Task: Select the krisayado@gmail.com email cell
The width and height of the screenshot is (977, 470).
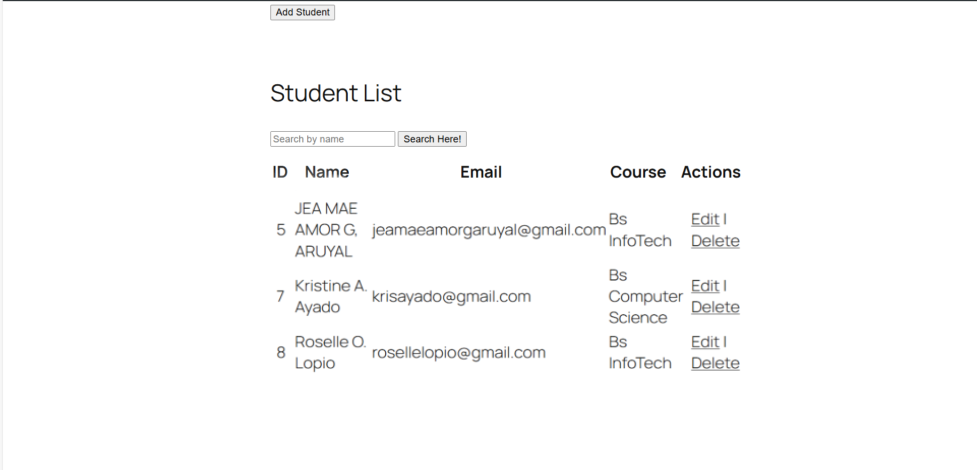Action: (451, 297)
